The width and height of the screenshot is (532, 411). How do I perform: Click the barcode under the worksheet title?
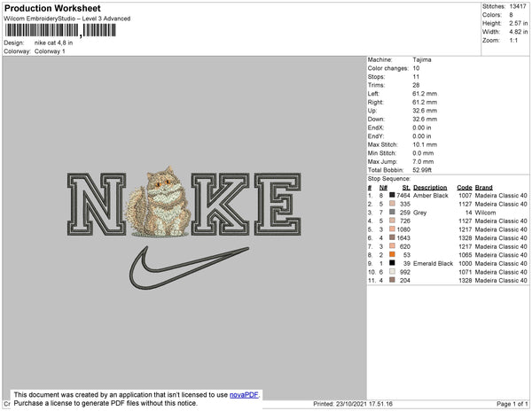60,30
